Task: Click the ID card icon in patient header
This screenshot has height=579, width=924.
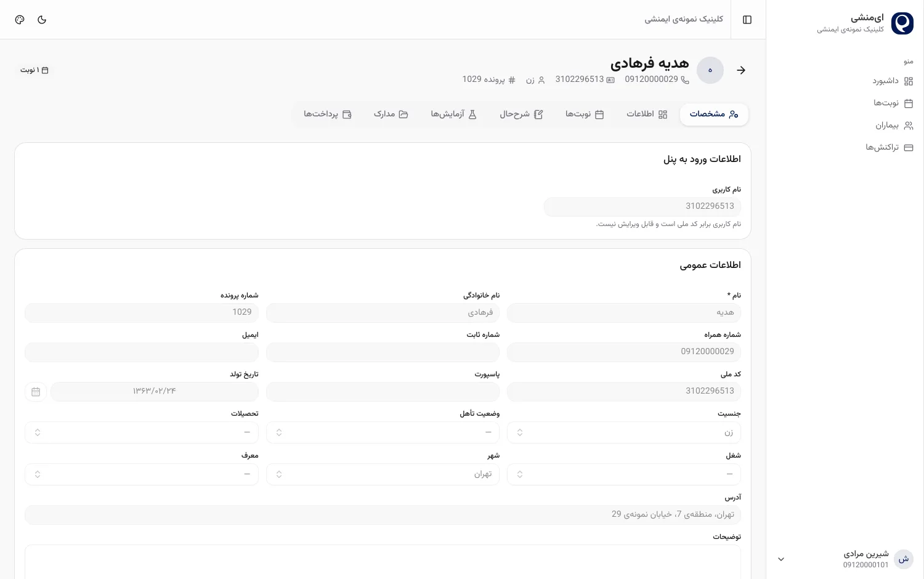Action: click(610, 80)
